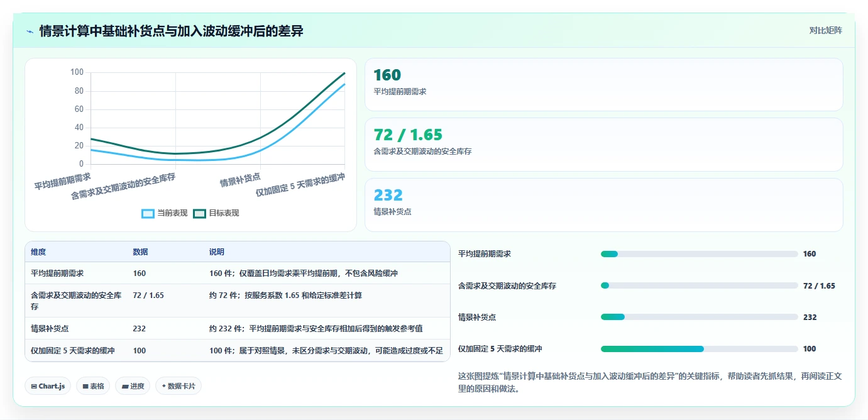Click the panel title 情景计算中基础补货点
The height and width of the screenshot is (420, 868).
(172, 31)
